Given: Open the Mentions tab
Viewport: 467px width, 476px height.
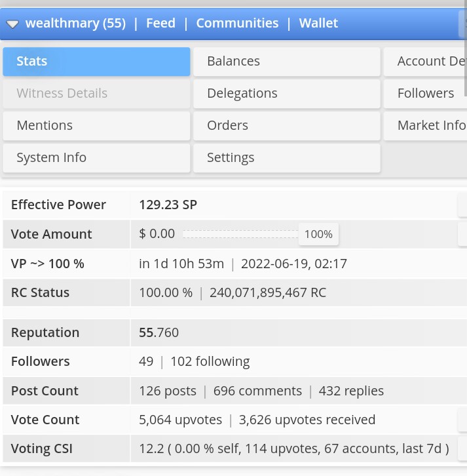Looking at the screenshot, I should (x=96, y=126).
